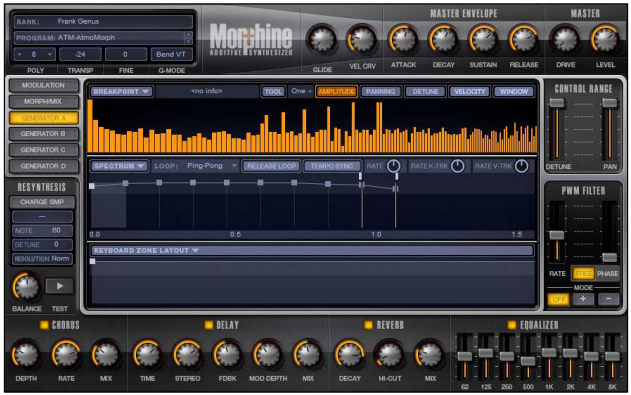Open the Morph/Mix page
The image size is (631, 395).
43,101
